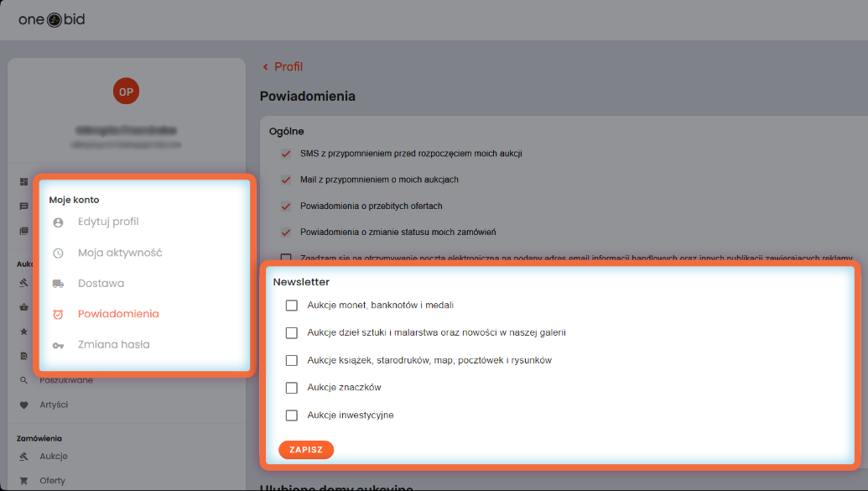This screenshot has width=868, height=491.
Task: Open the Artyści sidebar link
Action: coord(54,405)
